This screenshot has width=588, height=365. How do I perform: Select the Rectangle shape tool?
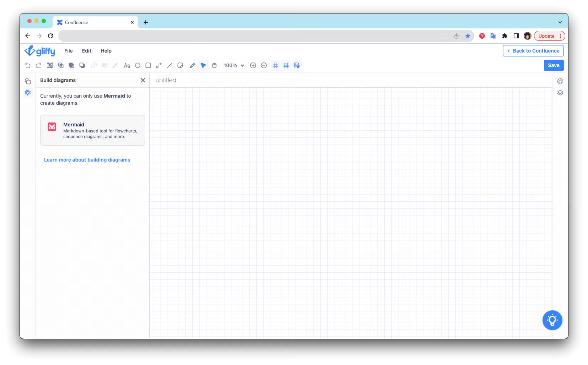point(148,65)
